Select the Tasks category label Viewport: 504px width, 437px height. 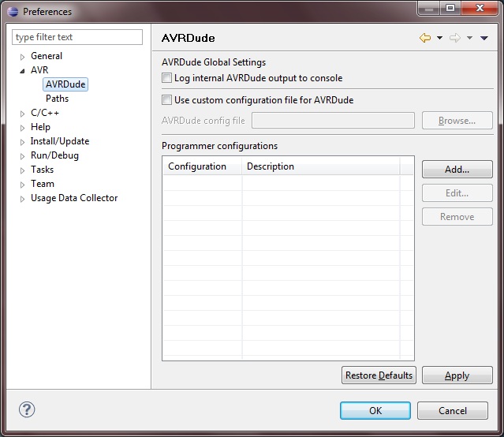tap(42, 170)
